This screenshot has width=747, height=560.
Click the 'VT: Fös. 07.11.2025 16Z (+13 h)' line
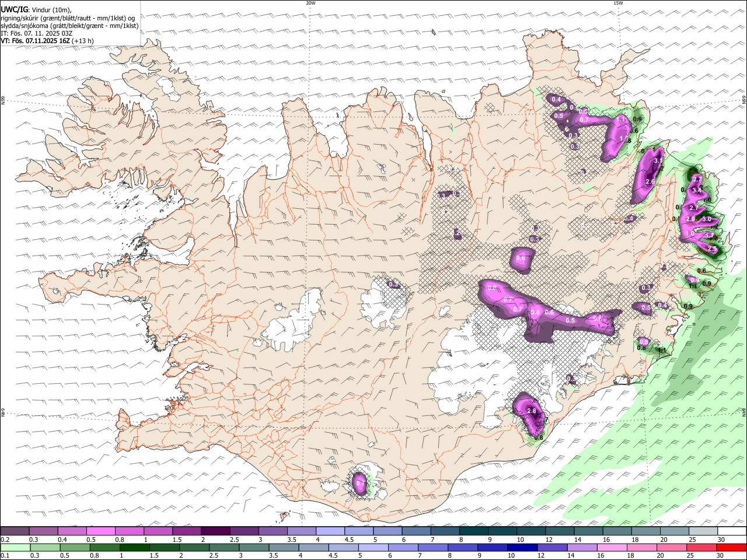[x=47, y=41]
